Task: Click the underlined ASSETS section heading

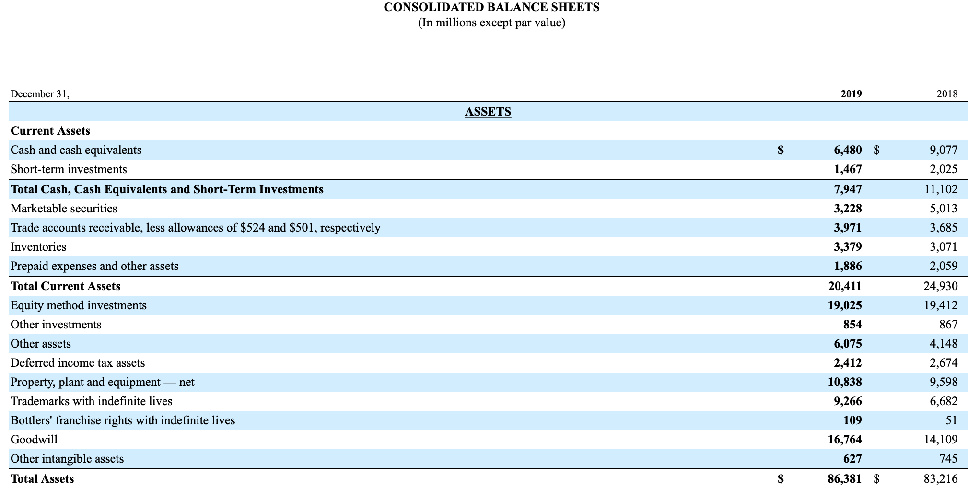Action: click(488, 112)
